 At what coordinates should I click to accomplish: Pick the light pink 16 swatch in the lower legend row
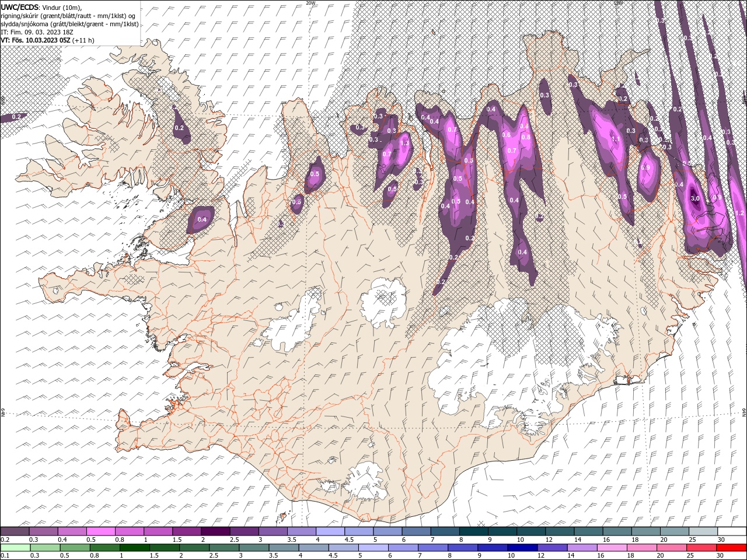(x=611, y=548)
